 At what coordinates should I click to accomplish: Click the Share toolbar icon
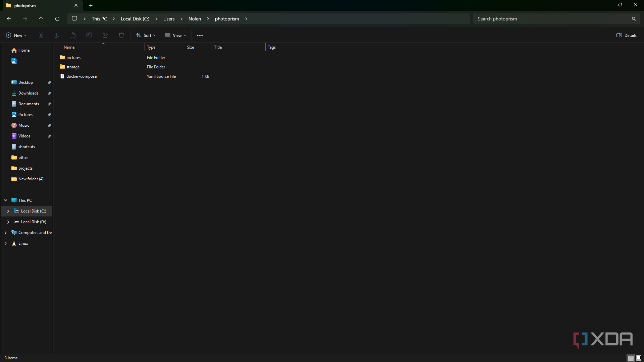(x=105, y=35)
